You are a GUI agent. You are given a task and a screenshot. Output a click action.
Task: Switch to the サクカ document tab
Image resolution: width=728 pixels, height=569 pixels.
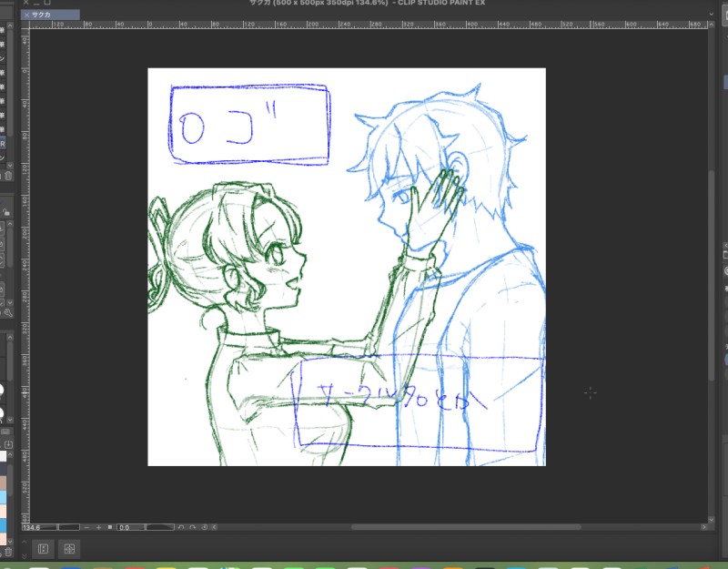50,15
